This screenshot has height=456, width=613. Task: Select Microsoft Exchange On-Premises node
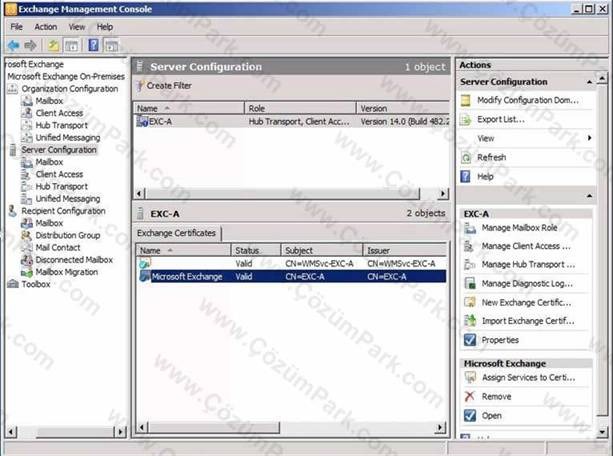pos(66,76)
